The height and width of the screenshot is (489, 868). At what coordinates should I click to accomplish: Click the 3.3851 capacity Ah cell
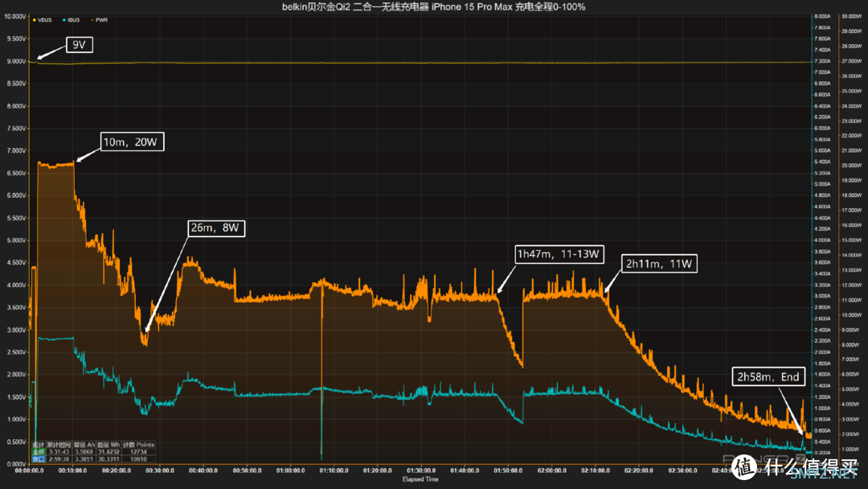click(84, 458)
